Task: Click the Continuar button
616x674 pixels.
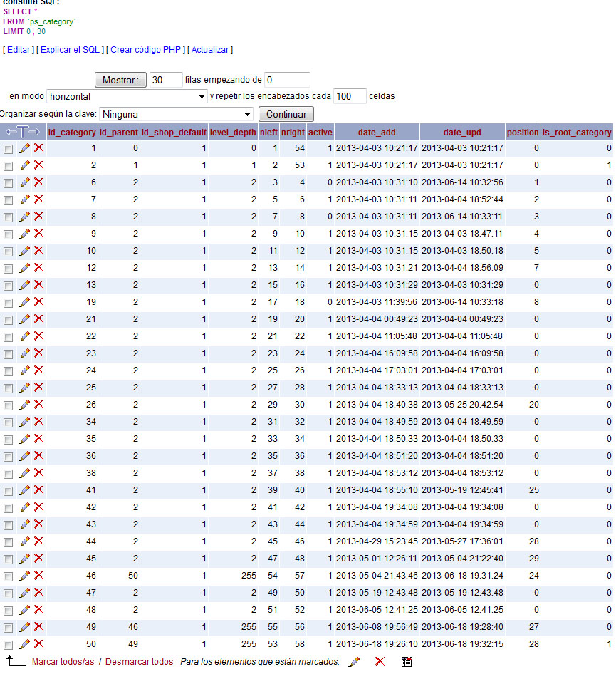Action: pos(286,114)
